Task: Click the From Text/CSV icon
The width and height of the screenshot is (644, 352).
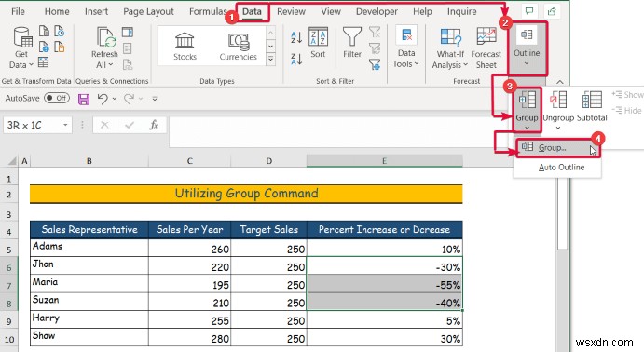Action: point(44,31)
